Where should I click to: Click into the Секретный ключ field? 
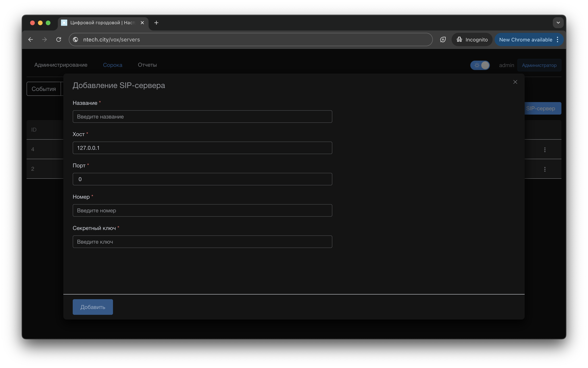coord(202,242)
